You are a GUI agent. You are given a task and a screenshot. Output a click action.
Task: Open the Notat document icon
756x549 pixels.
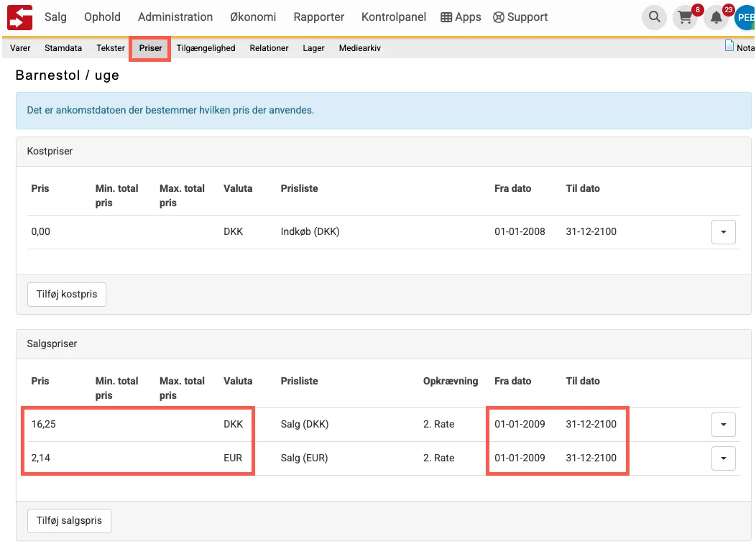(730, 47)
